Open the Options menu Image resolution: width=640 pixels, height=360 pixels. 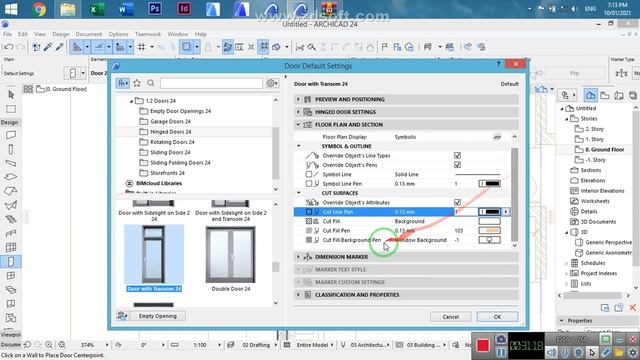click(118, 34)
